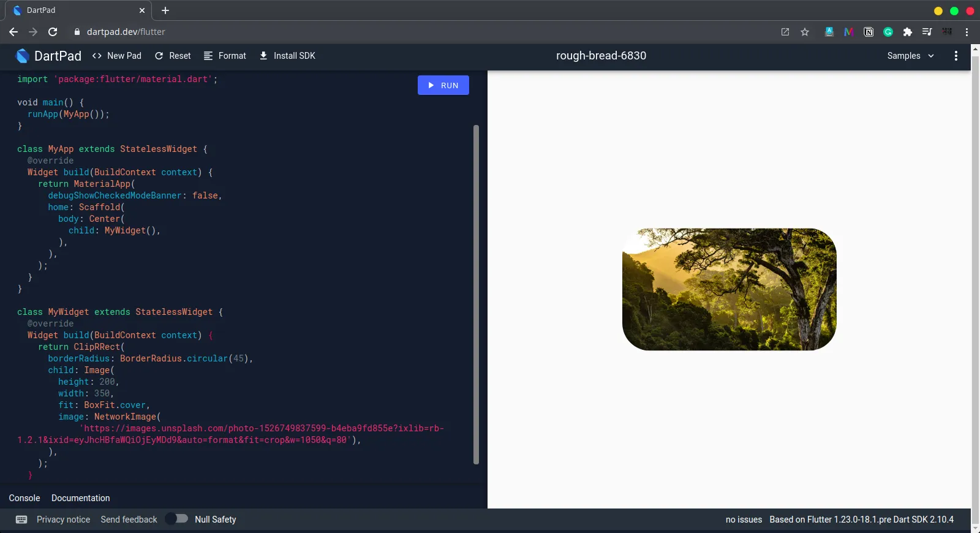Screen dimensions: 980x533
Task: Toggle the Null Safety switch
Action: (x=178, y=519)
